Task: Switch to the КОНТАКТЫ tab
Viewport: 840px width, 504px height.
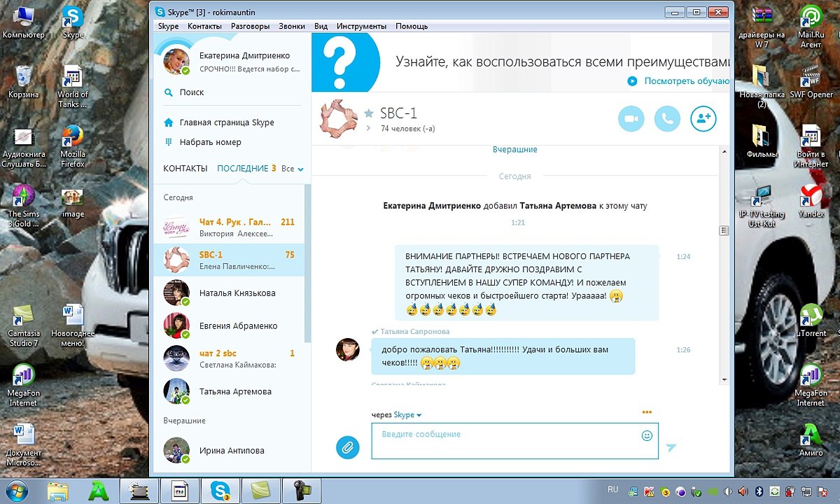Action: 185,169
